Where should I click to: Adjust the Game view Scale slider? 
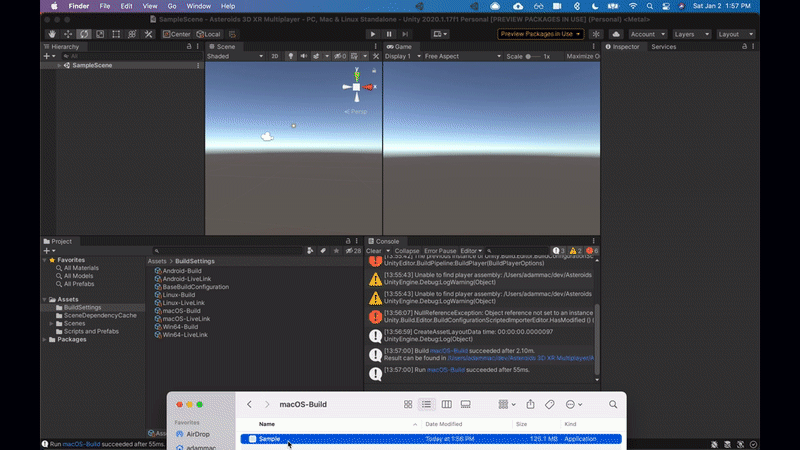click(532, 57)
